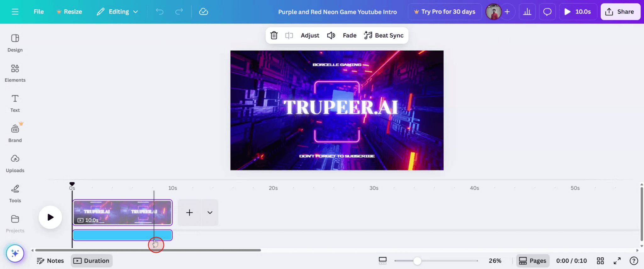Undo the last action

coord(159,12)
